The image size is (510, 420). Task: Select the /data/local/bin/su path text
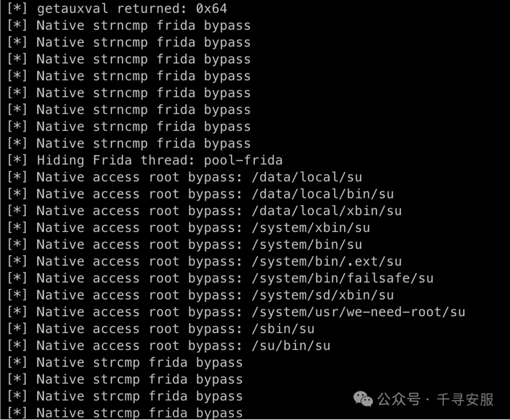point(323,194)
